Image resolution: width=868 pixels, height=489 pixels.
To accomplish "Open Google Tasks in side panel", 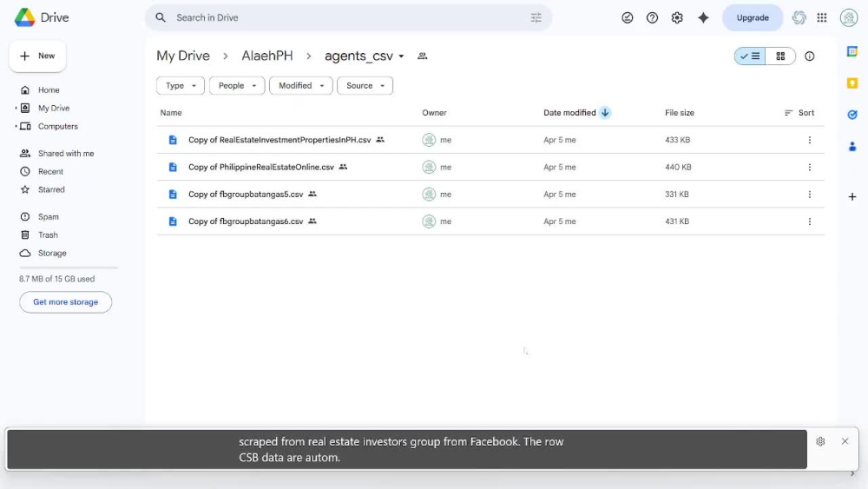I will (x=852, y=115).
